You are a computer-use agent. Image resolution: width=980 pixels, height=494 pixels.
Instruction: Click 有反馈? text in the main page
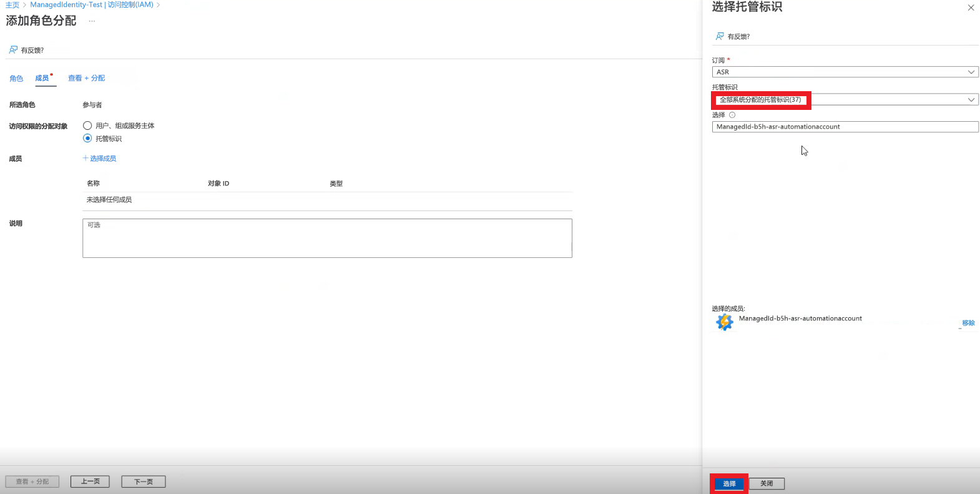coord(32,51)
